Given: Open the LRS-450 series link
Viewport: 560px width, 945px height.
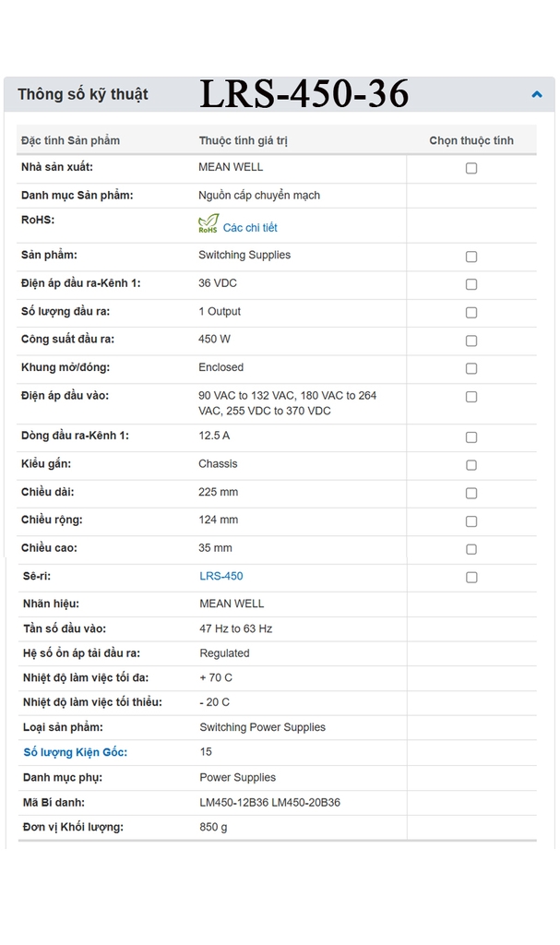Looking at the screenshot, I should (x=221, y=576).
